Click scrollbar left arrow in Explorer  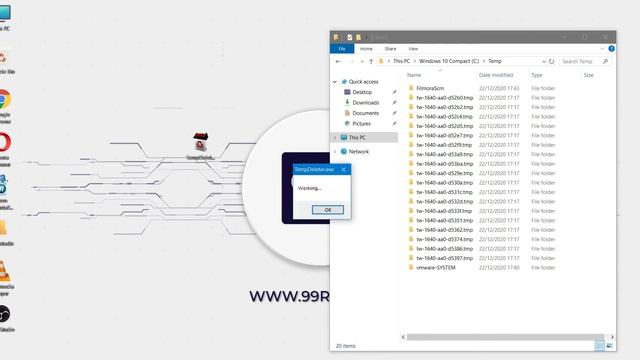point(403,337)
